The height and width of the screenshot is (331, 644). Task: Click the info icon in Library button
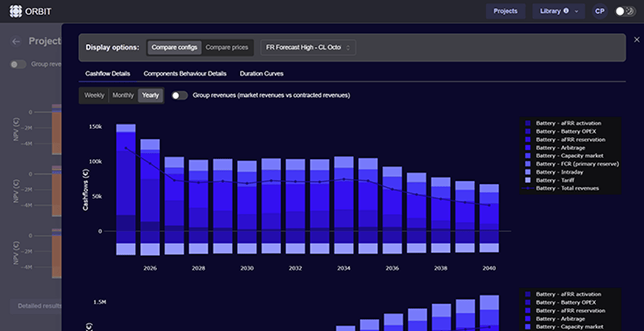[x=566, y=11]
